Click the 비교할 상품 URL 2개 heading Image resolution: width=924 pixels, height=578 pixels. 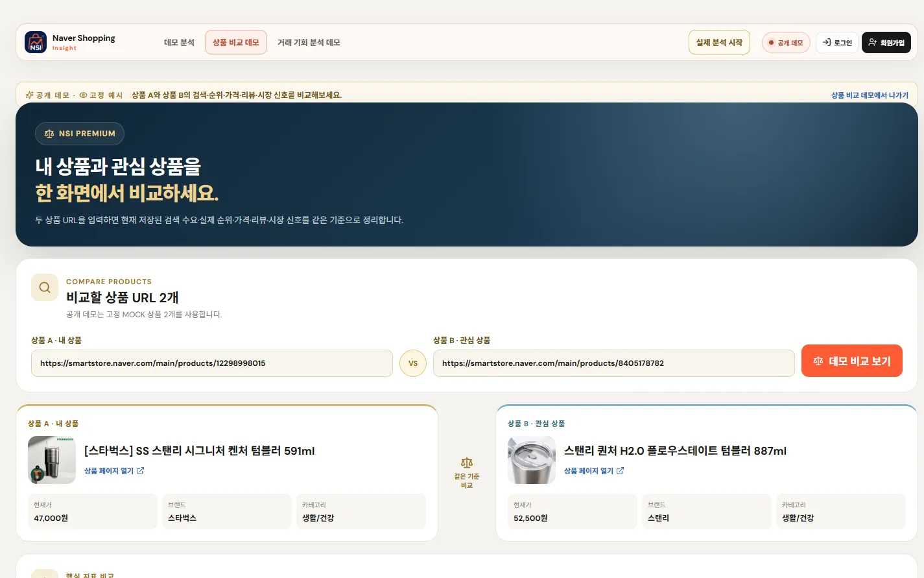[x=123, y=298]
